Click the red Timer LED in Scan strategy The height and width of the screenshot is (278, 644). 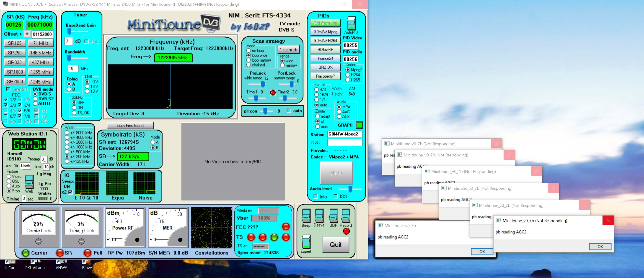[273, 93]
